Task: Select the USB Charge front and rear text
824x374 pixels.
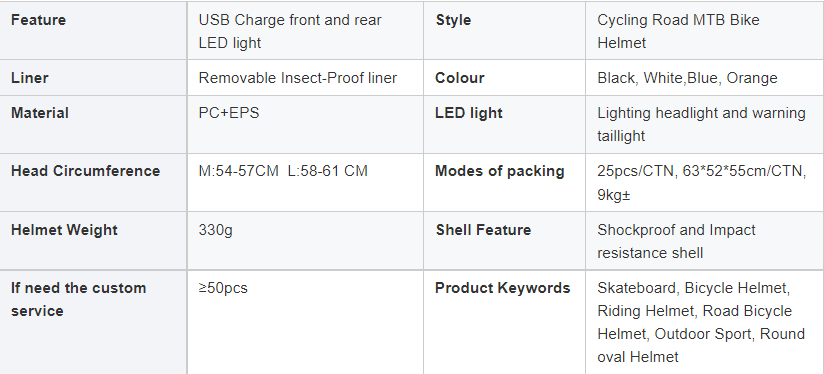Action: click(290, 20)
